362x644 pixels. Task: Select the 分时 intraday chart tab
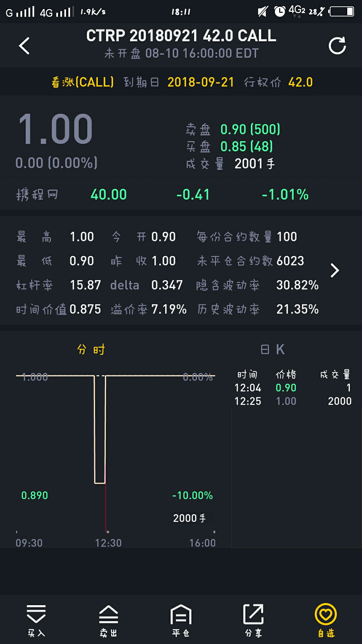click(x=91, y=350)
